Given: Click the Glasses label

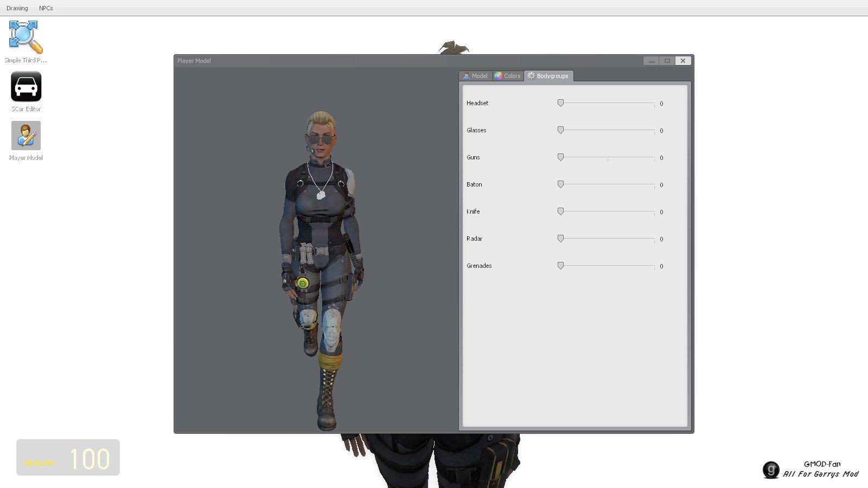Looking at the screenshot, I should point(476,130).
